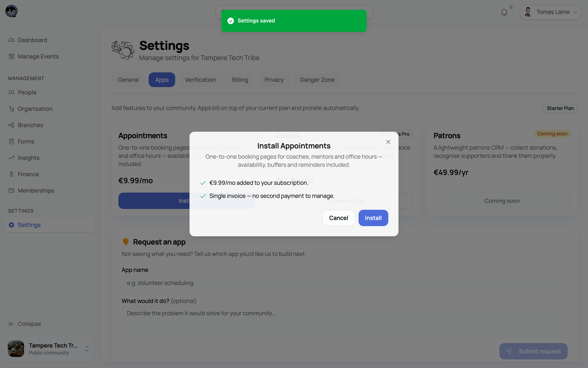
Task: Click the Organisation hierarchy icon
Action: 11,109
